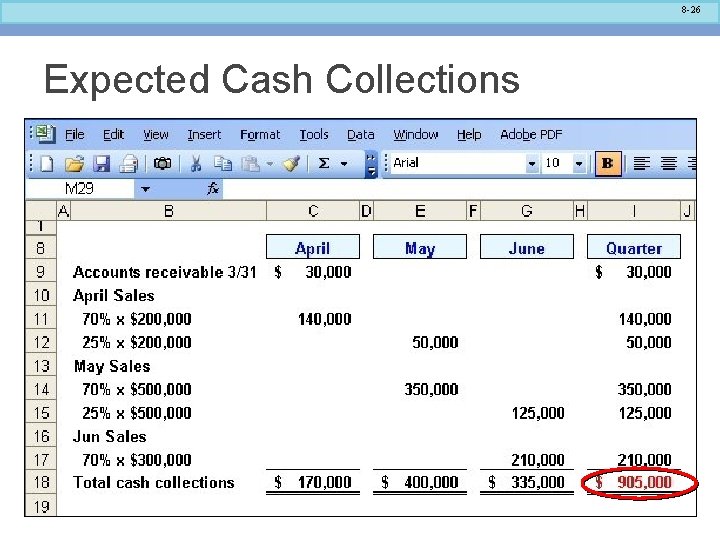Image resolution: width=720 pixels, height=540 pixels.
Task: Open the Insert menu
Action: (x=204, y=135)
